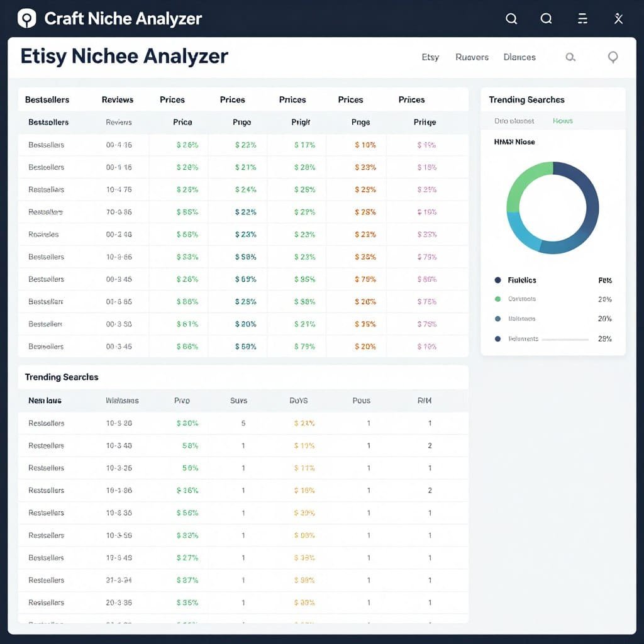Click the right magnifier icon in dark top bar
This screenshot has height=644, width=644.
pos(547,18)
